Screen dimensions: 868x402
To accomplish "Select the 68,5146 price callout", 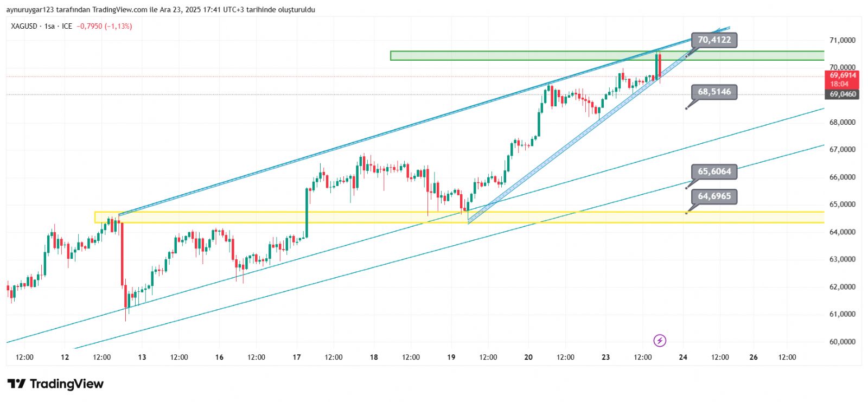I will point(714,92).
